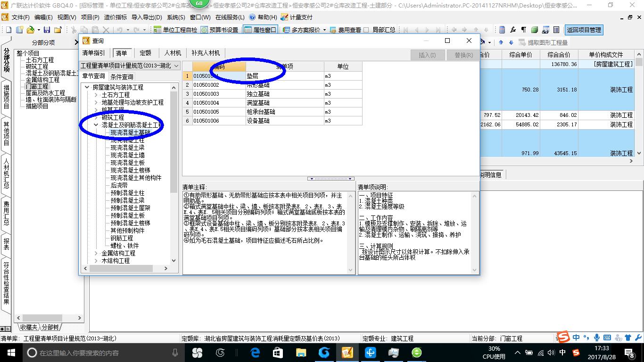
Task: Click the Windows Start button
Action: [x=10, y=352]
